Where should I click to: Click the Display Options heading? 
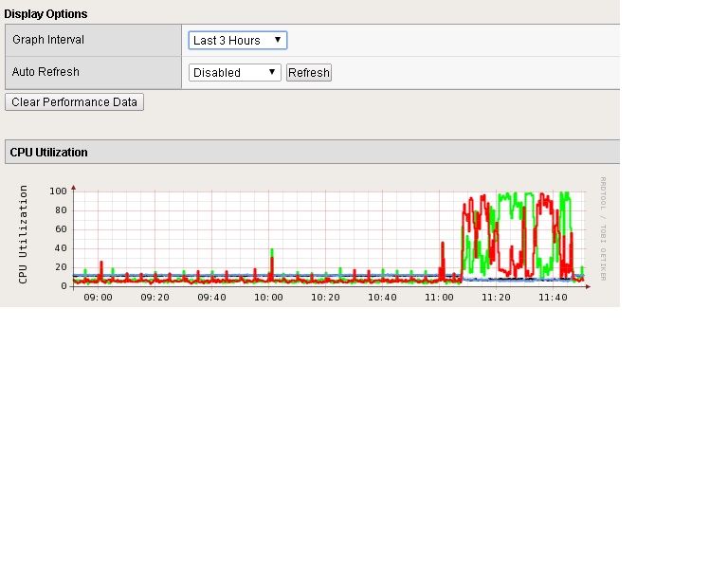coord(45,14)
